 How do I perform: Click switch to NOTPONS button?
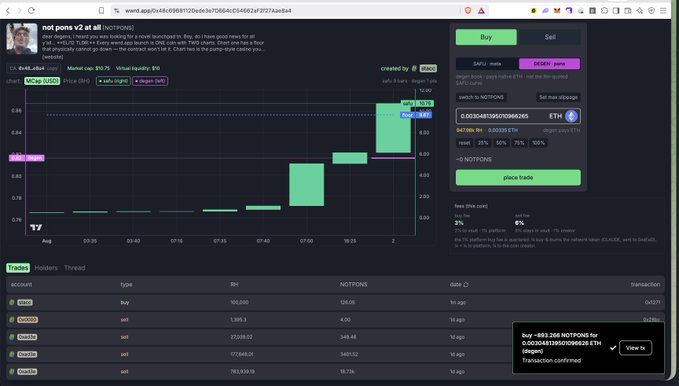[x=481, y=97]
